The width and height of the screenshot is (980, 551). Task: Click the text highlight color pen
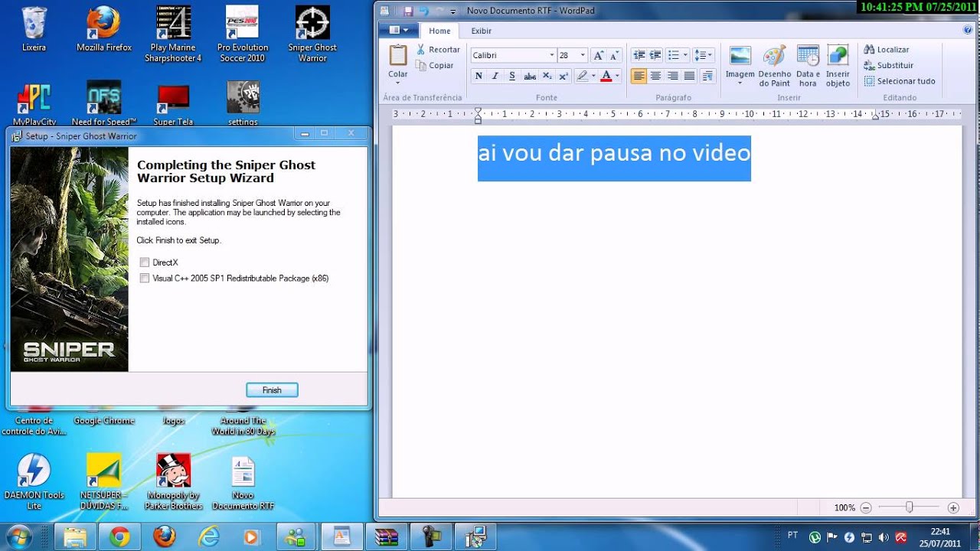[x=582, y=76]
